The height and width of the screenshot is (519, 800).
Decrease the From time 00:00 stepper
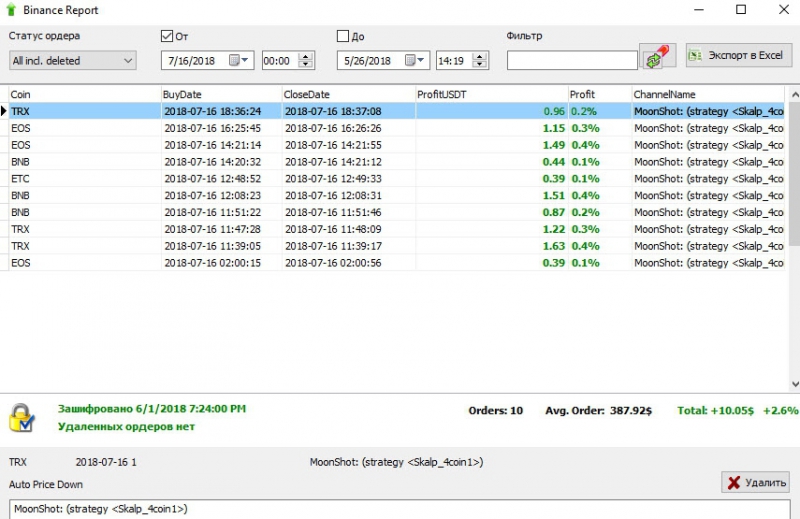point(306,64)
